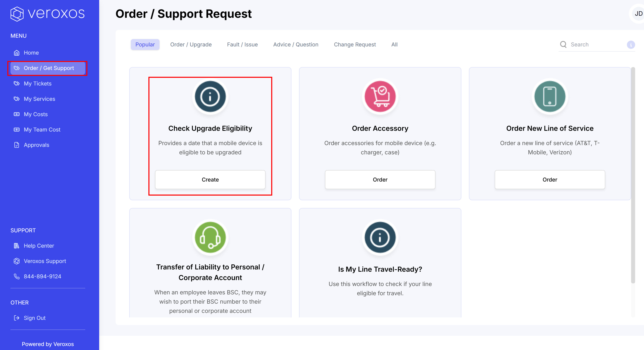
Task: Click the Check Upgrade Eligibility title
Action: 210,128
